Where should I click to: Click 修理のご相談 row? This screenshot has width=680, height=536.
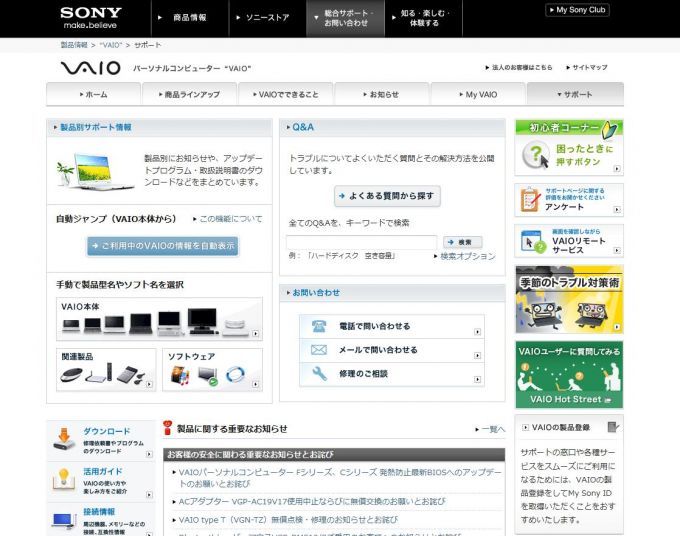tap(392, 374)
